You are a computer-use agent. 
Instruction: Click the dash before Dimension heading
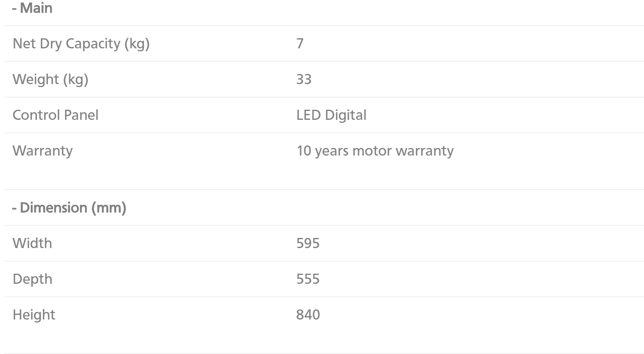click(x=14, y=208)
